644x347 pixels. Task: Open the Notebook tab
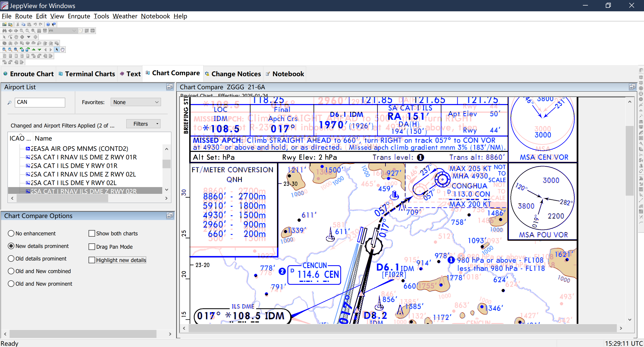(285, 74)
